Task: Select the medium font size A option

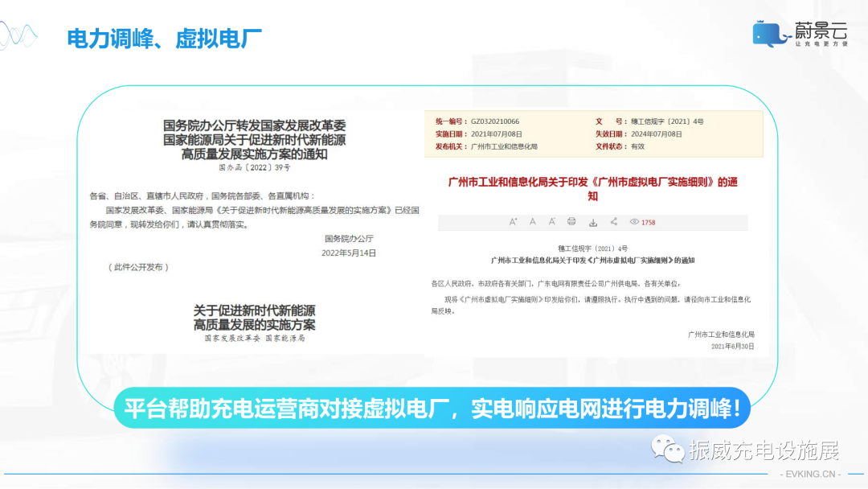Action: [532, 221]
